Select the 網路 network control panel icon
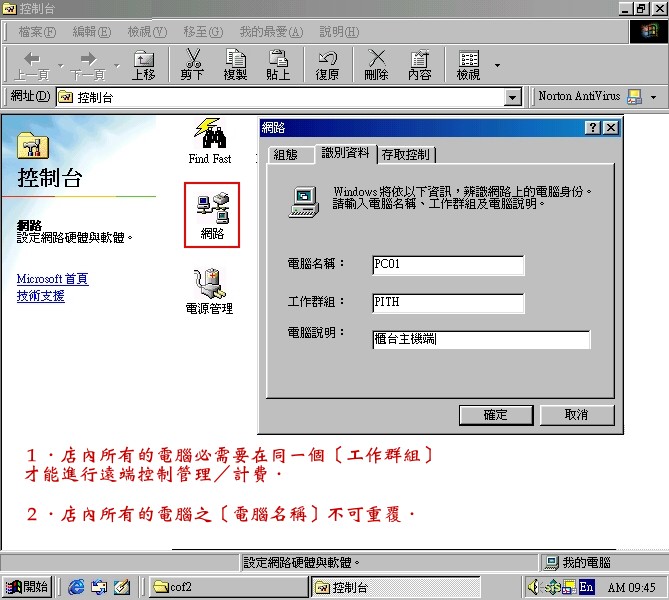This screenshot has width=669, height=600. [x=212, y=215]
